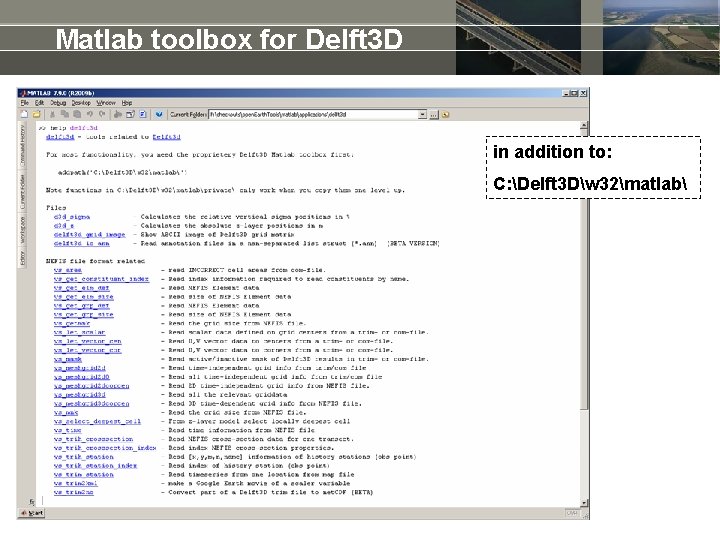Viewport: 720px width, 540px height.
Task: Open the vs_trim_station link
Action: click(84, 474)
